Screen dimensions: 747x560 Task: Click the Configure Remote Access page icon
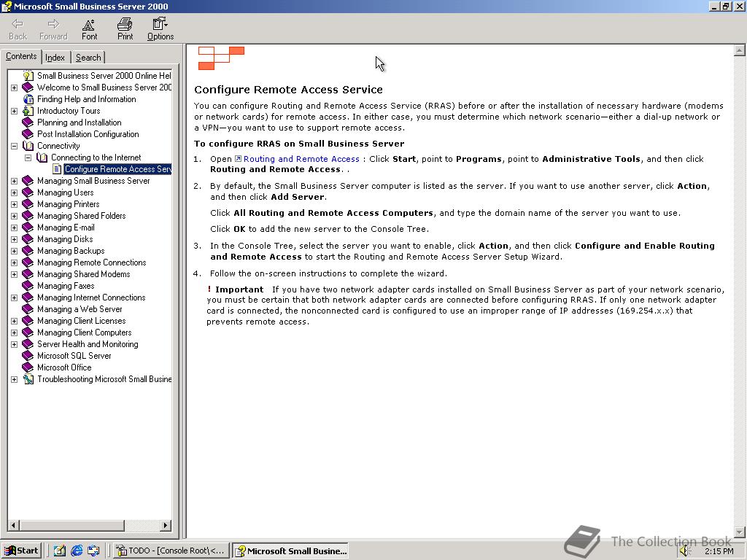click(57, 169)
